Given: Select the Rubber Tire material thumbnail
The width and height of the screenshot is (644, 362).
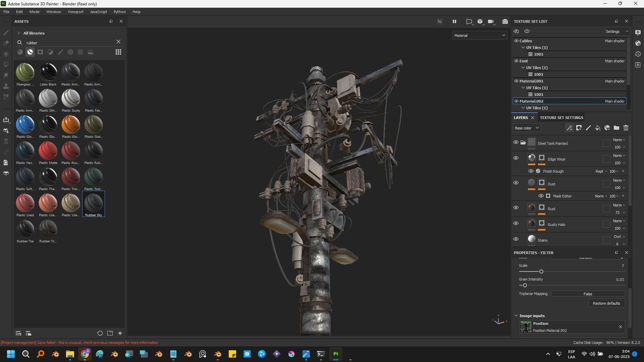Looking at the screenshot, I should [x=25, y=230].
